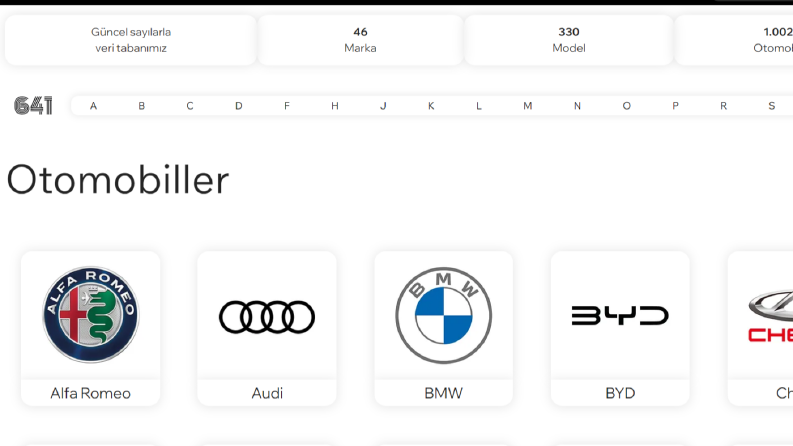Jump to letter L brands
This screenshot has height=446, width=793.
(x=479, y=106)
